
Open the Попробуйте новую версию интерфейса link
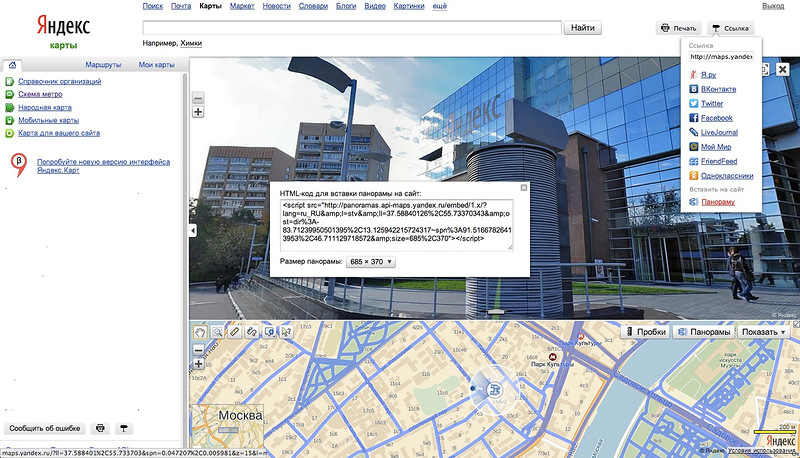(103, 166)
